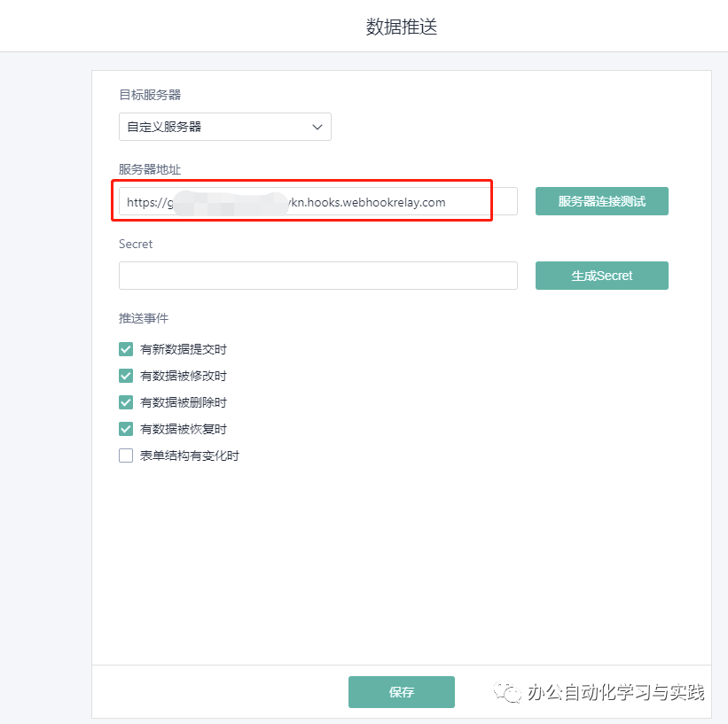Disable 有数据被恢复时 event
This screenshot has height=724, width=728.
coord(126,429)
